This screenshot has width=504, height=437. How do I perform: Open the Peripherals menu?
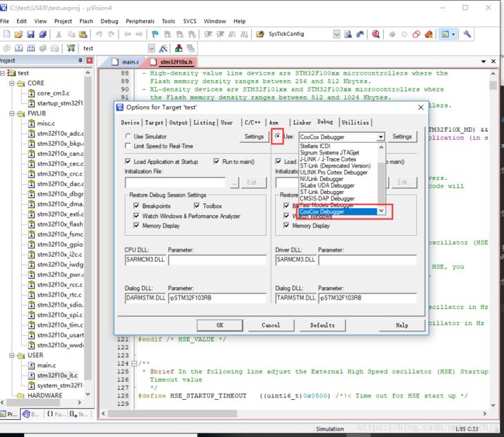(140, 21)
